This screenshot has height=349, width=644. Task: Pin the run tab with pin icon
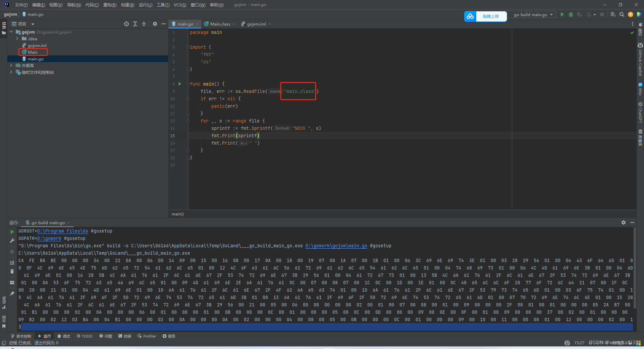tap(12, 294)
